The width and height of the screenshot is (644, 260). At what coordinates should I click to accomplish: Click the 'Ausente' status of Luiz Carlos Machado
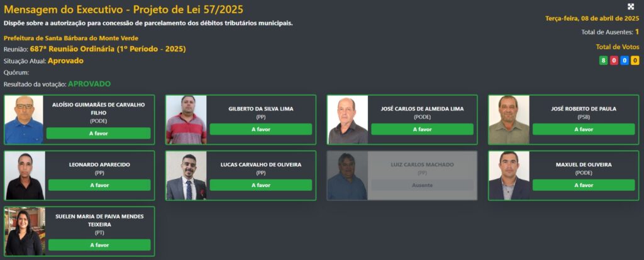point(422,185)
